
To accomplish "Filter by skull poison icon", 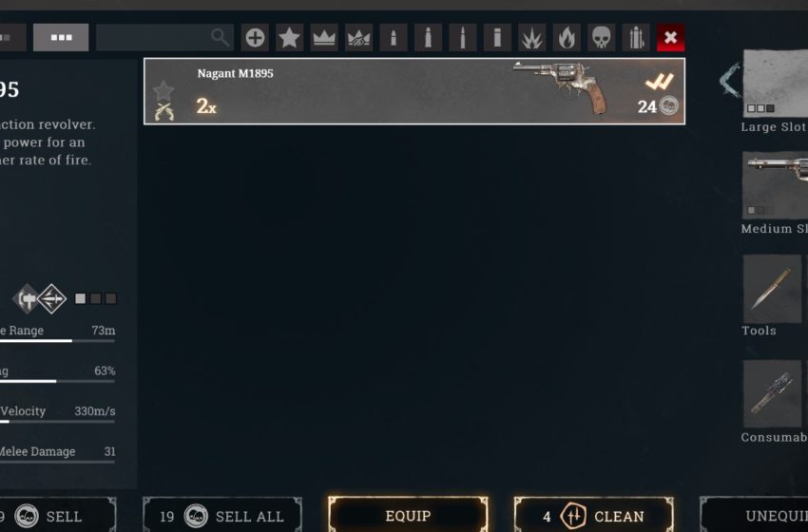I will pyautogui.click(x=601, y=38).
